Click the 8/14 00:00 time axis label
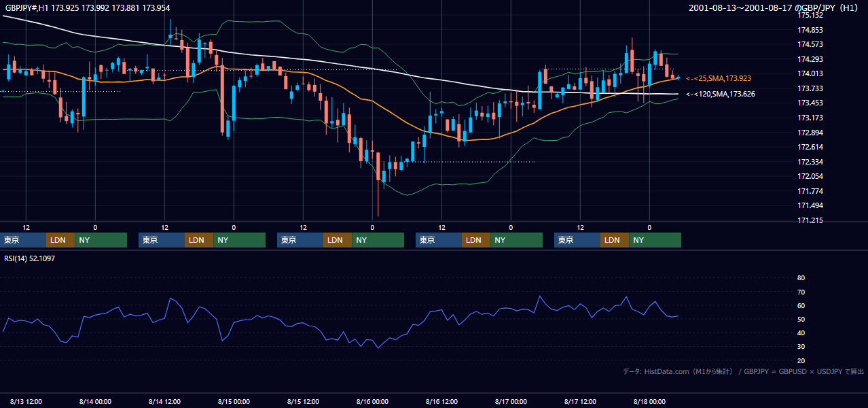The image size is (868, 408). [x=95, y=401]
